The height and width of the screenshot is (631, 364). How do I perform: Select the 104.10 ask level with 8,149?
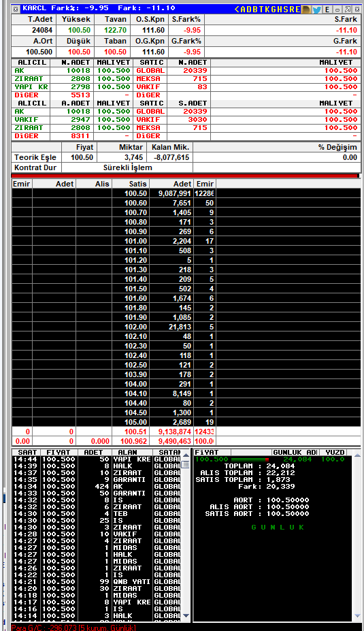tap(186, 393)
